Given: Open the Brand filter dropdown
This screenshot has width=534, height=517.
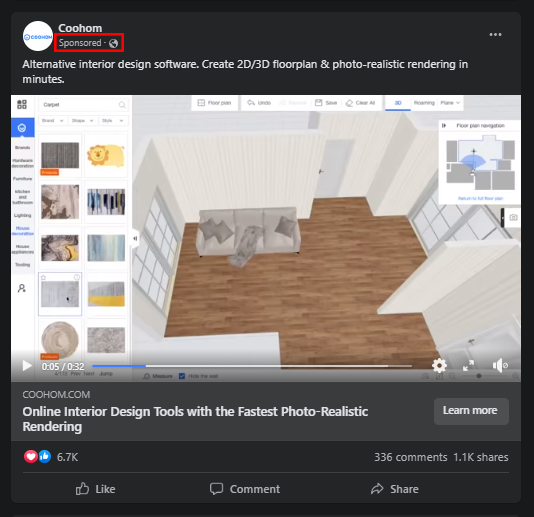Looking at the screenshot, I should click(x=52, y=121).
